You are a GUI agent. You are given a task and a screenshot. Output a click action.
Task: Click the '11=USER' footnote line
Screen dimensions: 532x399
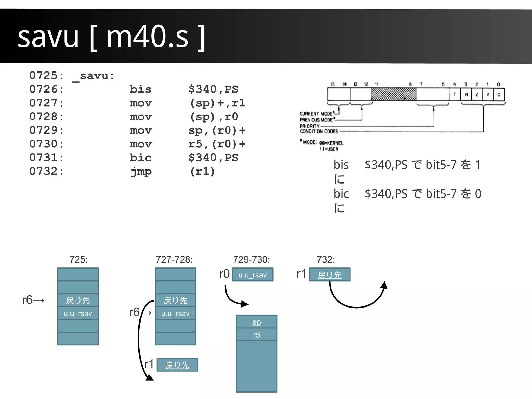(329, 149)
